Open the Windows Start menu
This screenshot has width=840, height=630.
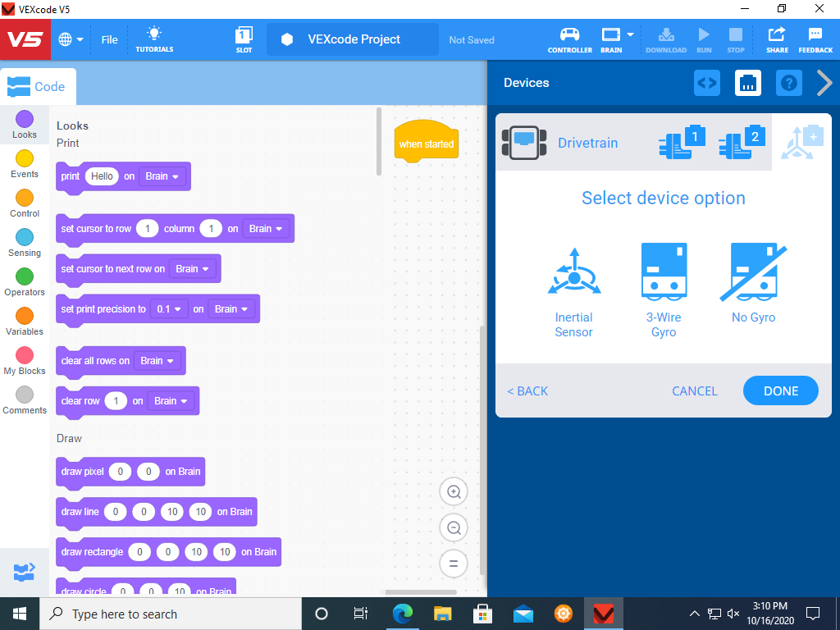pos(20,614)
